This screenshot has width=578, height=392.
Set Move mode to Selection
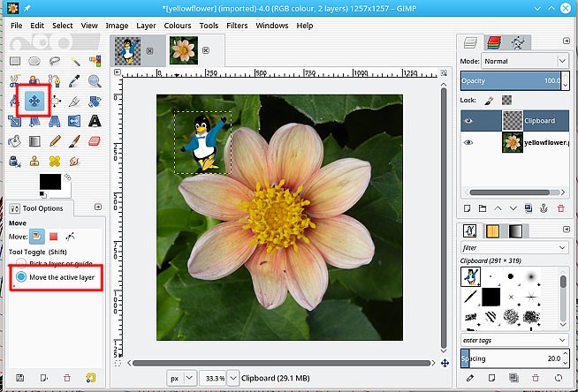54,237
